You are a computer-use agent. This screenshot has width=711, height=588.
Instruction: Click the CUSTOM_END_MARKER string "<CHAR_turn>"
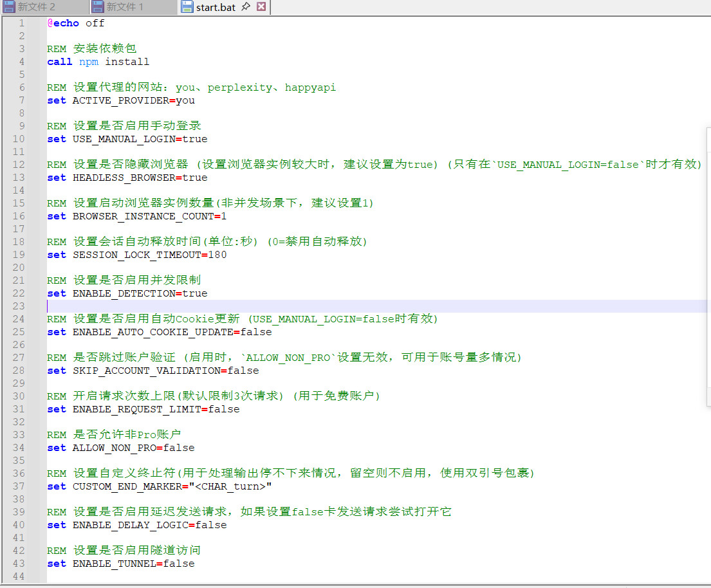coord(239,486)
